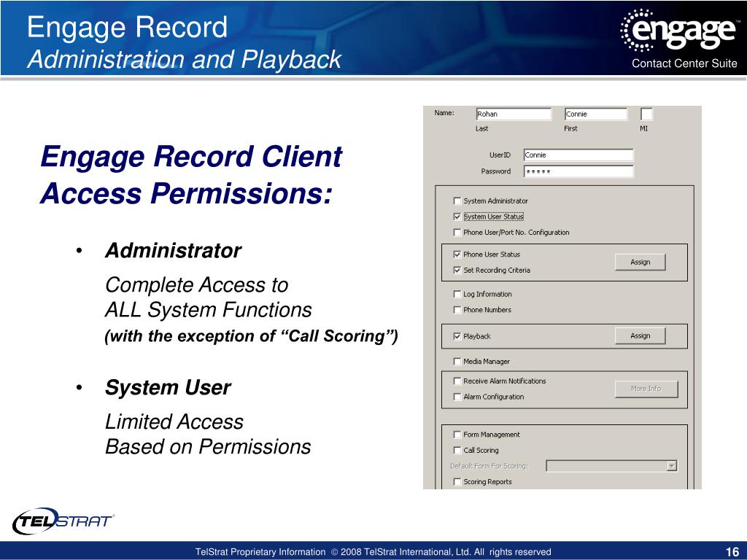Tick Phone User/Port No. Configuration checkbox
The height and width of the screenshot is (560, 747).
click(x=457, y=233)
